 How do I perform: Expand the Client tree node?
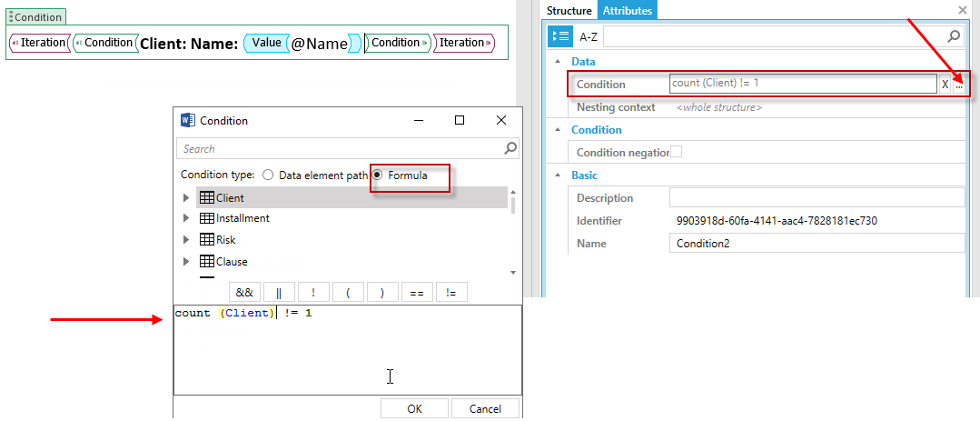click(x=185, y=197)
